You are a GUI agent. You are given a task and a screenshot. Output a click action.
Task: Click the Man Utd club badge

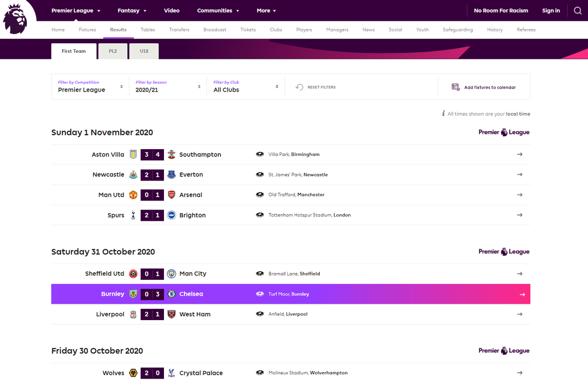134,195
